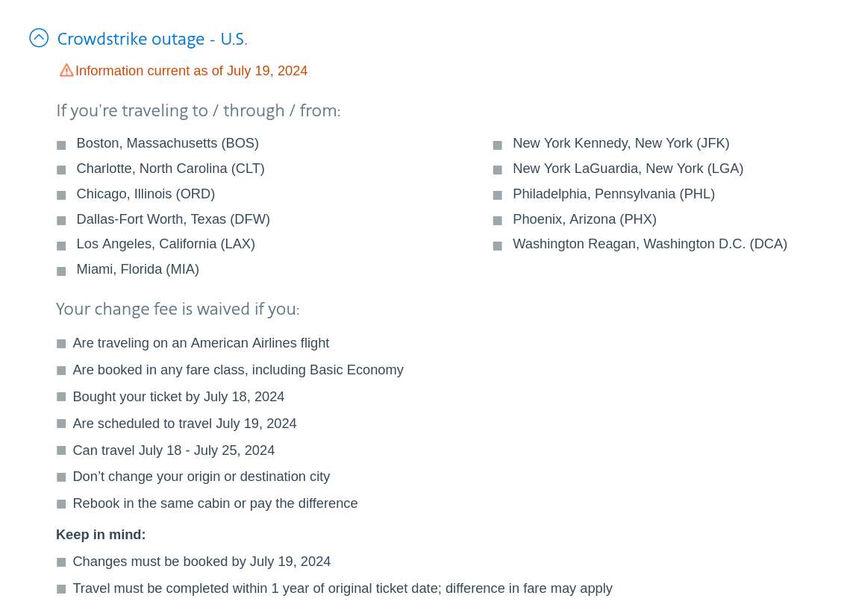The width and height of the screenshot is (850, 616).
Task: Click the Chicago, Illinois (ORD) entry
Action: click(146, 194)
